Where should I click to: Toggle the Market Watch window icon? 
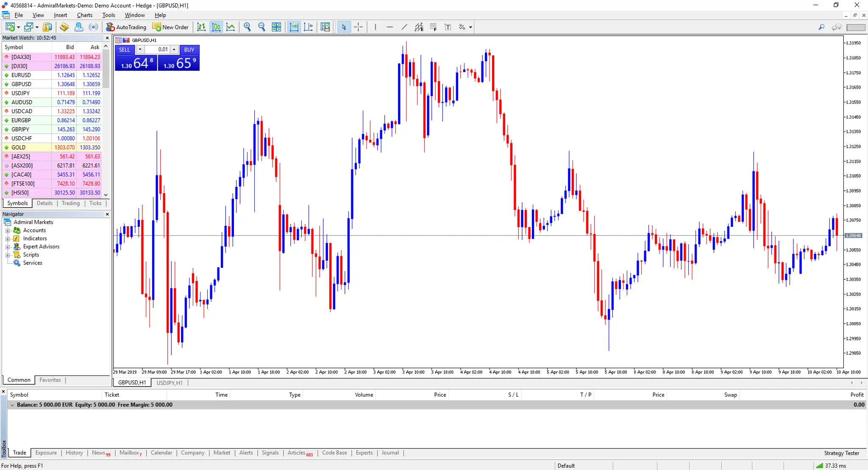(x=47, y=27)
